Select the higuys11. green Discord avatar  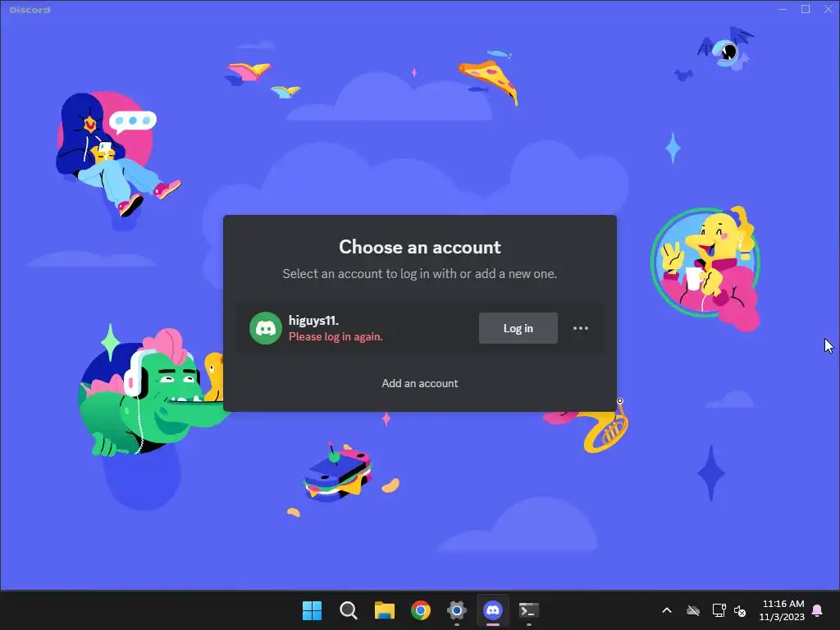click(266, 328)
